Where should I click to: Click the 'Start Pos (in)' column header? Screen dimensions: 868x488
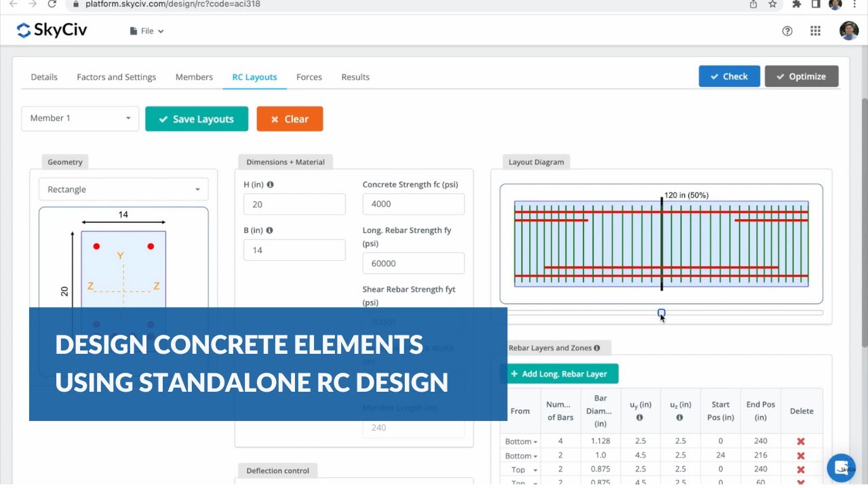[x=720, y=411]
